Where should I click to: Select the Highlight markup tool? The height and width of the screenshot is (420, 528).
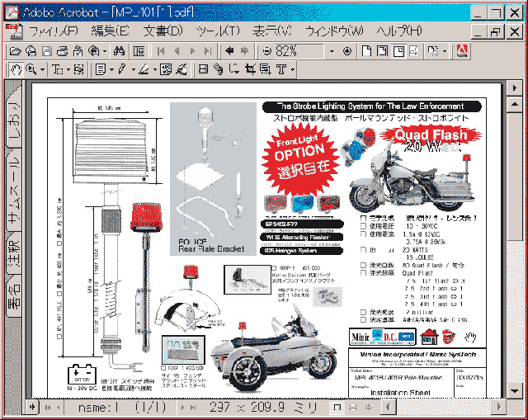tap(144, 69)
